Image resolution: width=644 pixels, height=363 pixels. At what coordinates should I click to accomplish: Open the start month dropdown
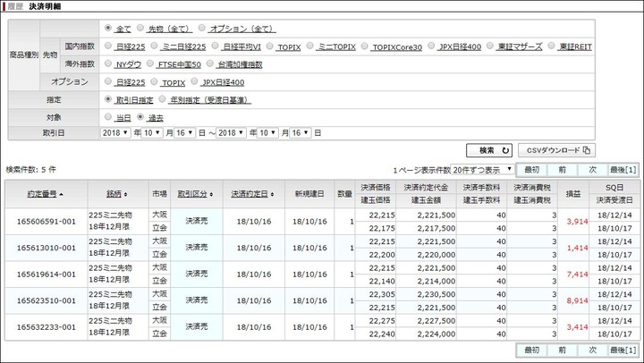pos(152,133)
